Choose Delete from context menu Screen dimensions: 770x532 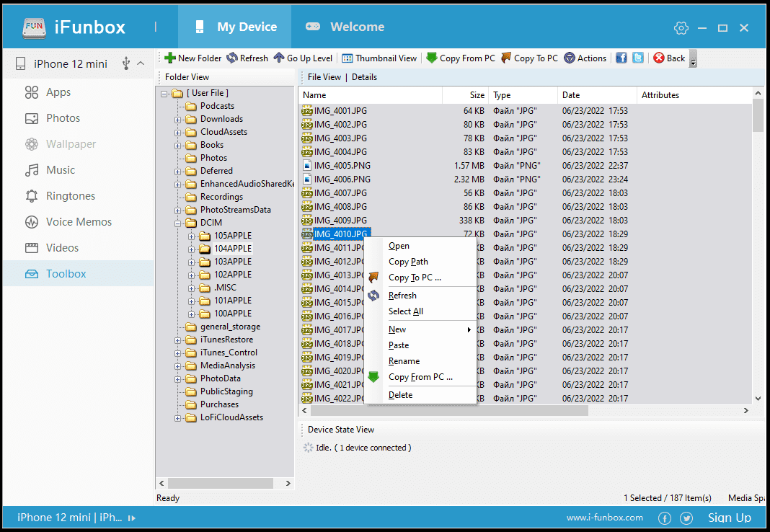click(420, 395)
